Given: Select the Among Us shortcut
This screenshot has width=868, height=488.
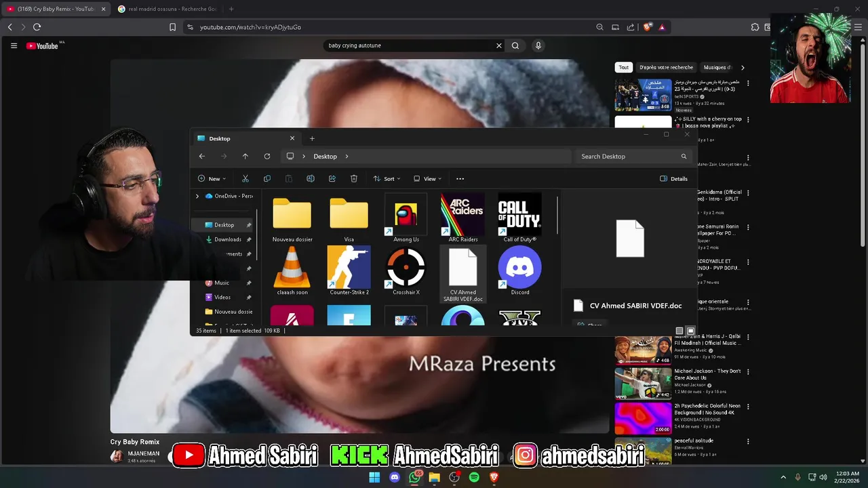Looking at the screenshot, I should tap(406, 218).
